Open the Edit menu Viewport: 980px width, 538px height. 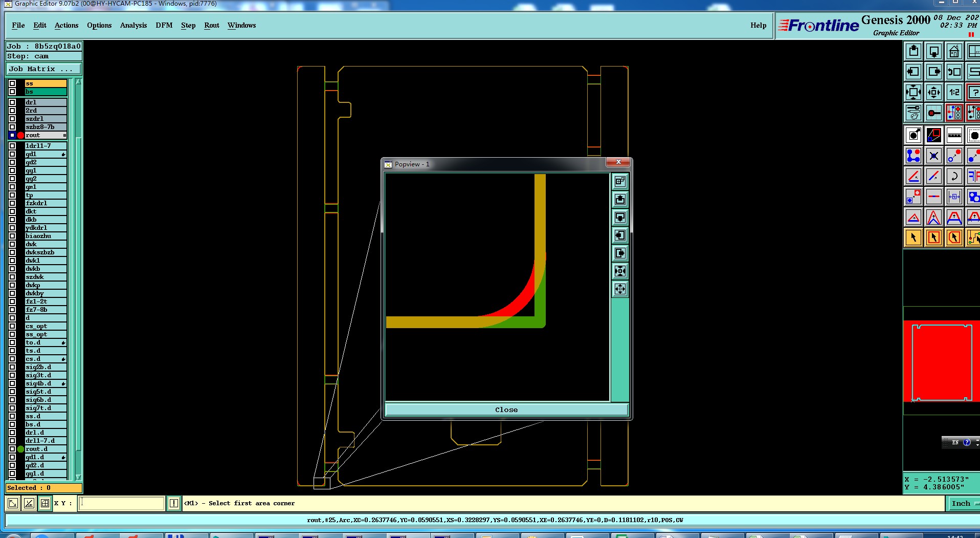coord(40,25)
